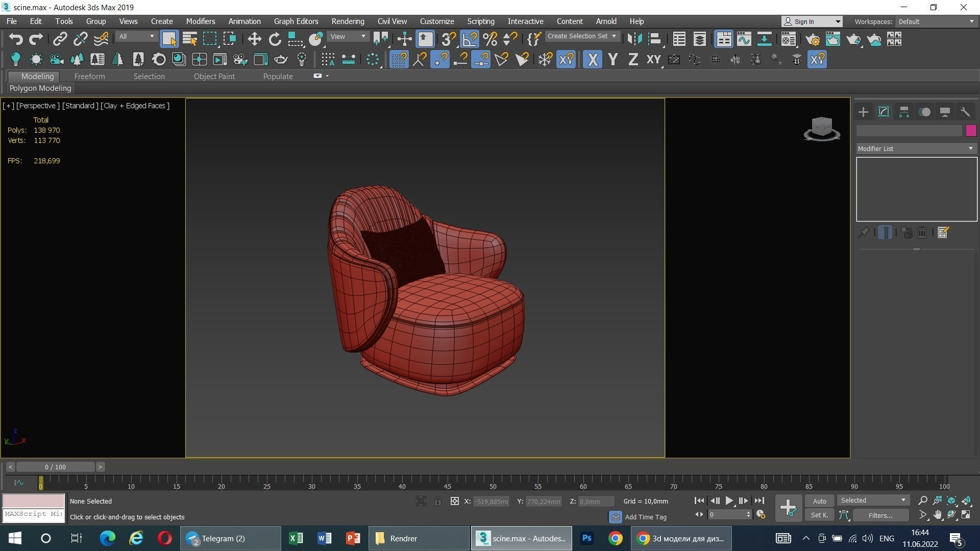The image size is (980, 551).
Task: Click the Play Animation button
Action: pyautogui.click(x=729, y=501)
